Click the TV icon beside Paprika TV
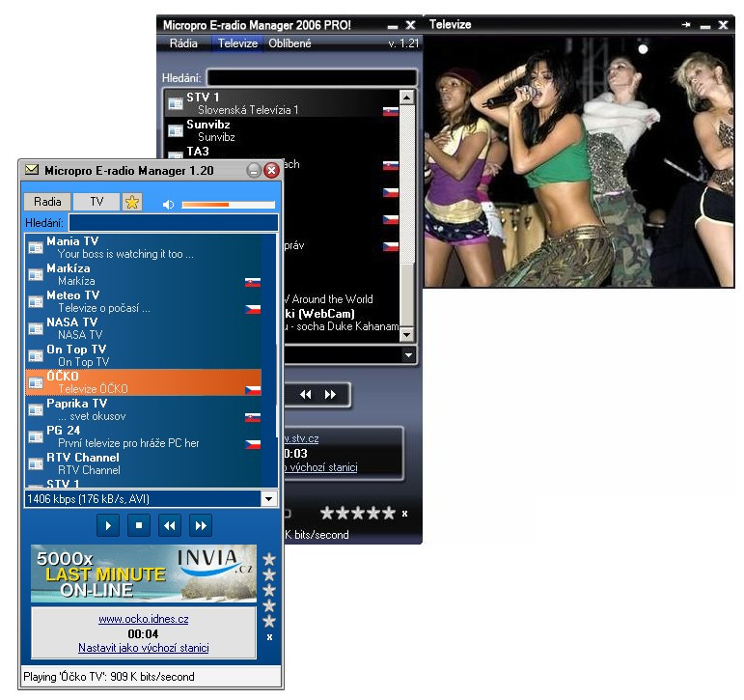744x700 pixels. point(36,409)
